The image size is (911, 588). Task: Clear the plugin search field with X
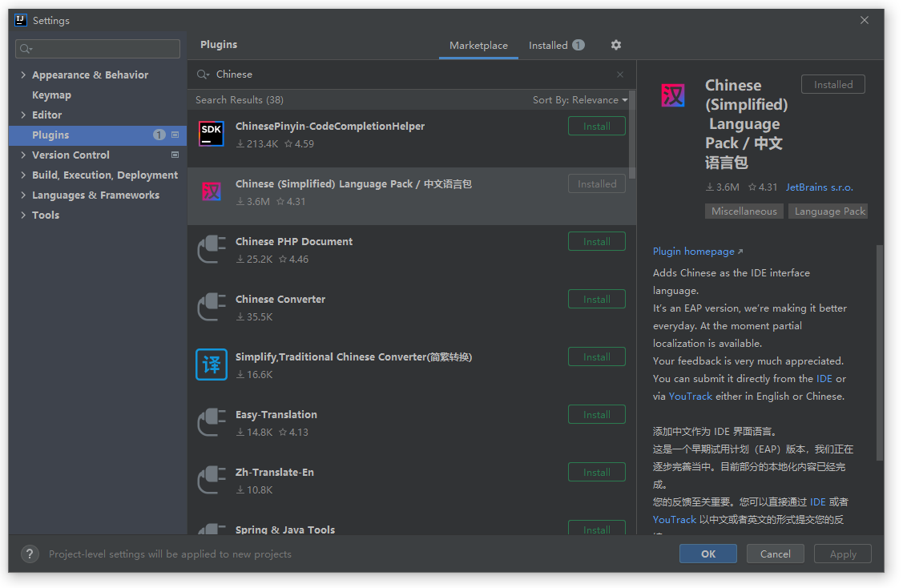tap(619, 75)
